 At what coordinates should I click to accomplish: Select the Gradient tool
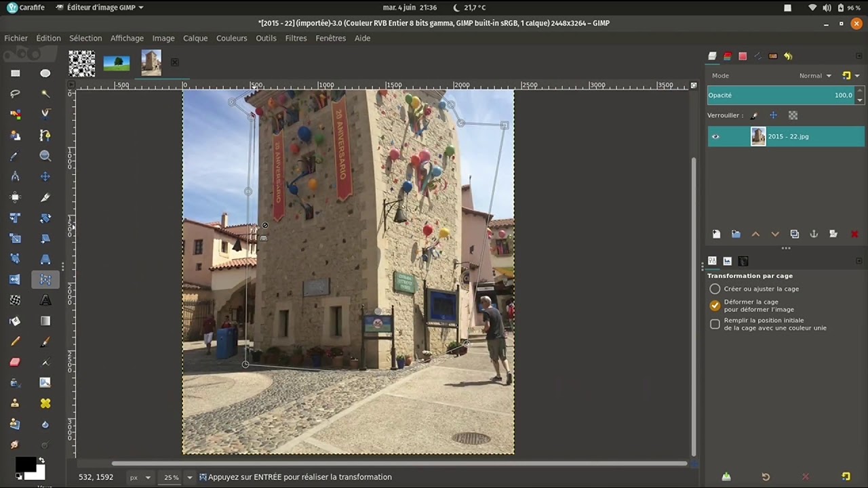click(45, 321)
